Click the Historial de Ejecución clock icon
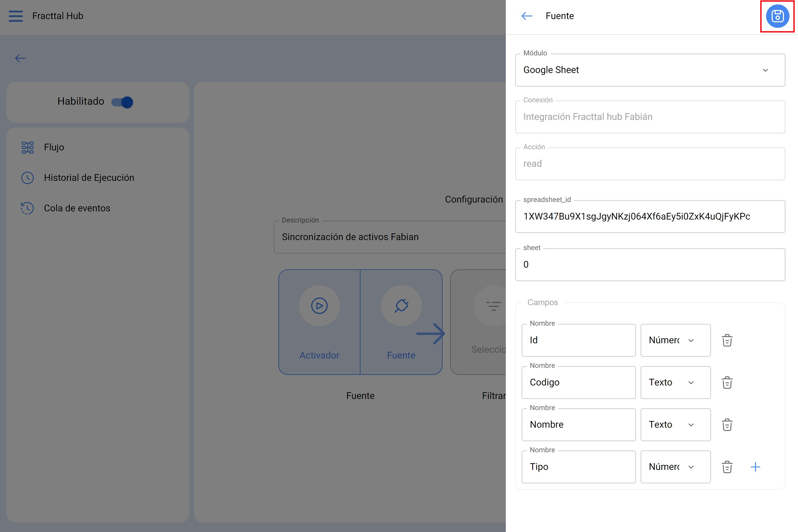 tap(28, 178)
